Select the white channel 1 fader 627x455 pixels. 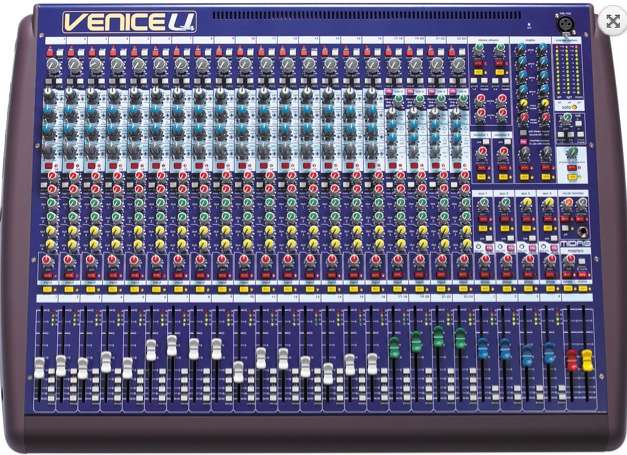click(x=39, y=368)
